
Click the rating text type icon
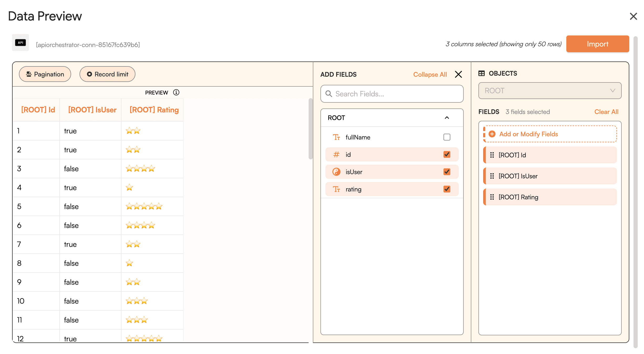pyautogui.click(x=336, y=189)
